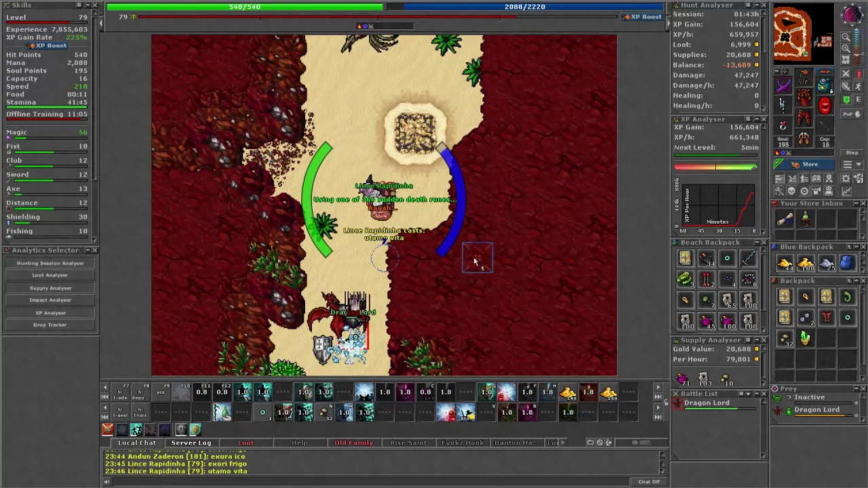Click the compass rose on the minimap panel

[852, 14]
